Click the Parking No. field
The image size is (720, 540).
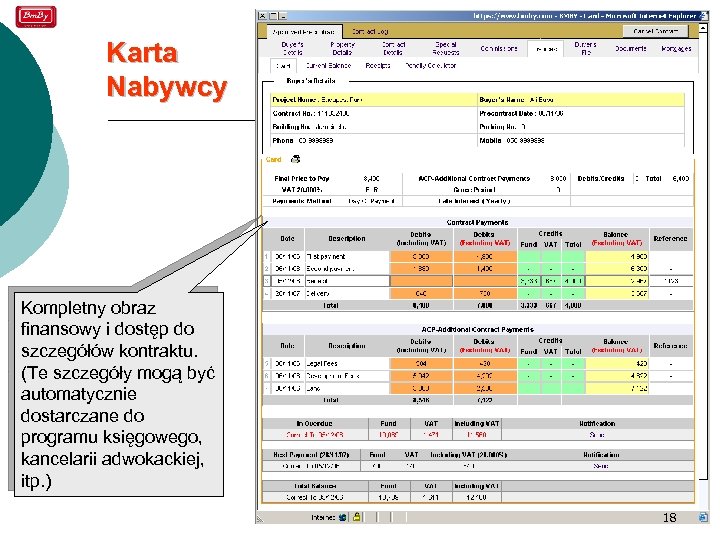click(x=502, y=127)
